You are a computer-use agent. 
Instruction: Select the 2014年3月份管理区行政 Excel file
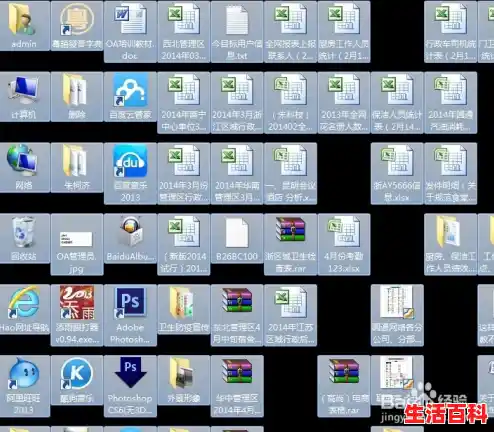[x=184, y=173]
